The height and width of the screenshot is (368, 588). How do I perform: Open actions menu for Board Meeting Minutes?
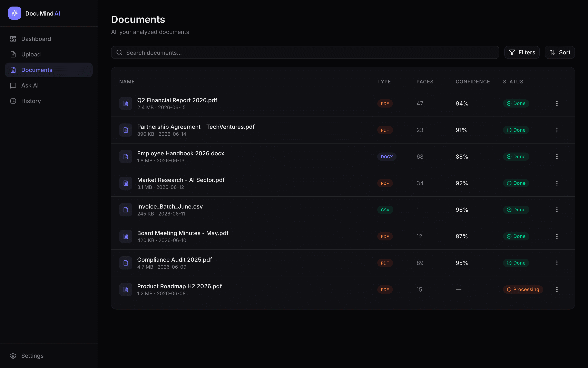click(557, 236)
